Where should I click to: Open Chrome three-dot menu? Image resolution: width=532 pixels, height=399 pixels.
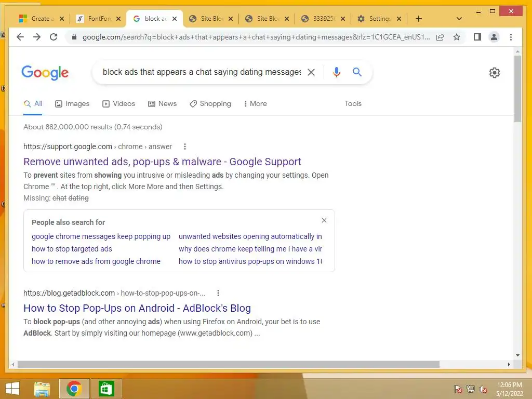pyautogui.click(x=511, y=37)
